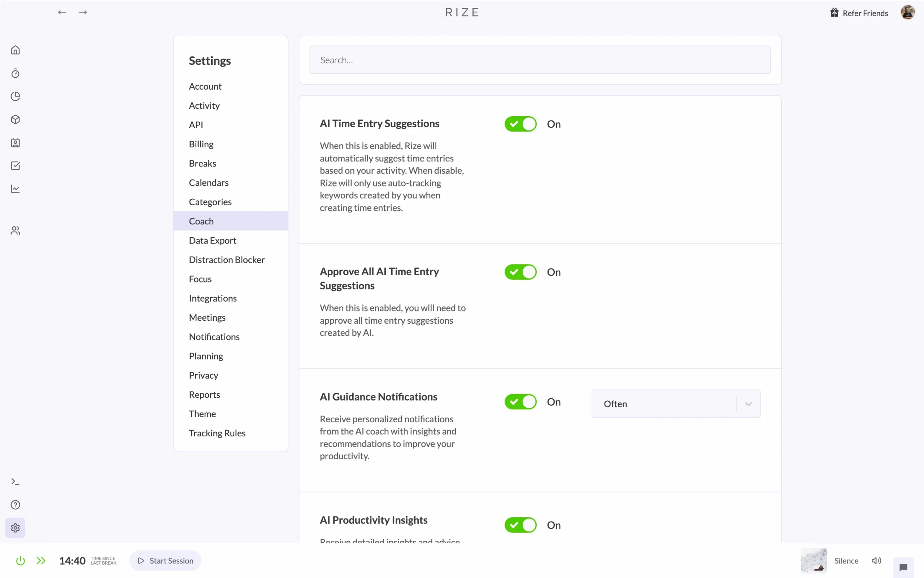Screen dimensions: 924x578
Task: Open the help question mark icon
Action: click(x=15, y=505)
